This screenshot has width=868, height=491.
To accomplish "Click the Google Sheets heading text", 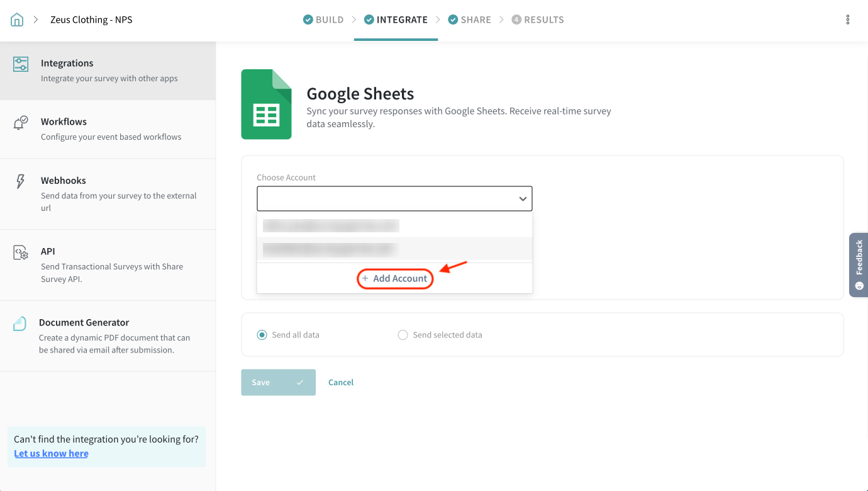I will [x=360, y=94].
